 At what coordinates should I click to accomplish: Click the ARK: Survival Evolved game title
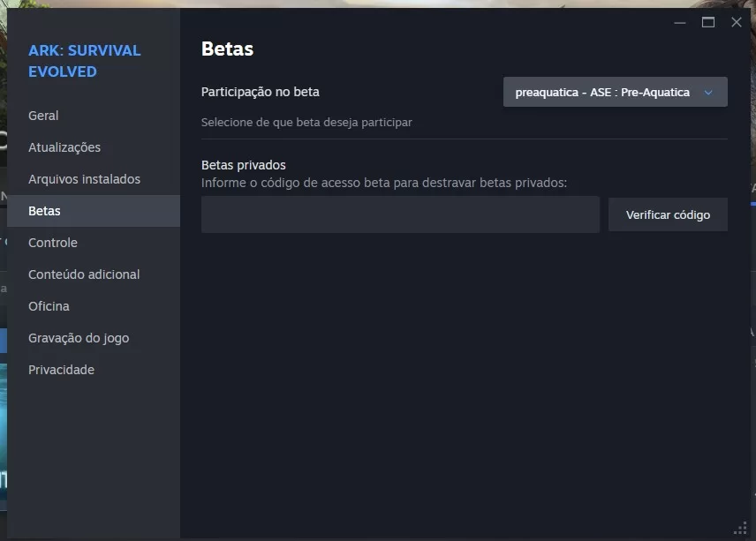coord(84,61)
